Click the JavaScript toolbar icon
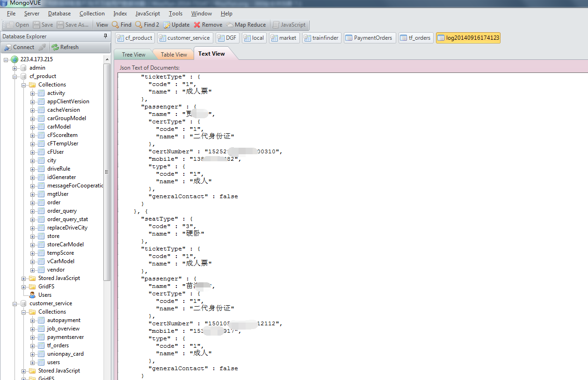 276,25
